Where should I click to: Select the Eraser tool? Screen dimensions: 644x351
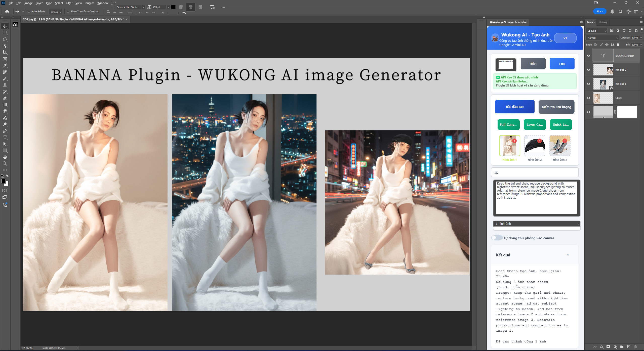[5, 98]
